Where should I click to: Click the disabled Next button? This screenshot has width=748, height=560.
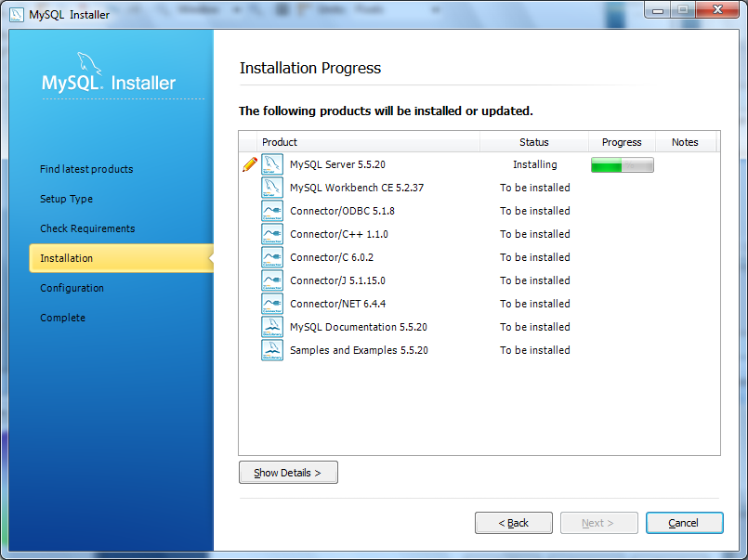[598, 523]
